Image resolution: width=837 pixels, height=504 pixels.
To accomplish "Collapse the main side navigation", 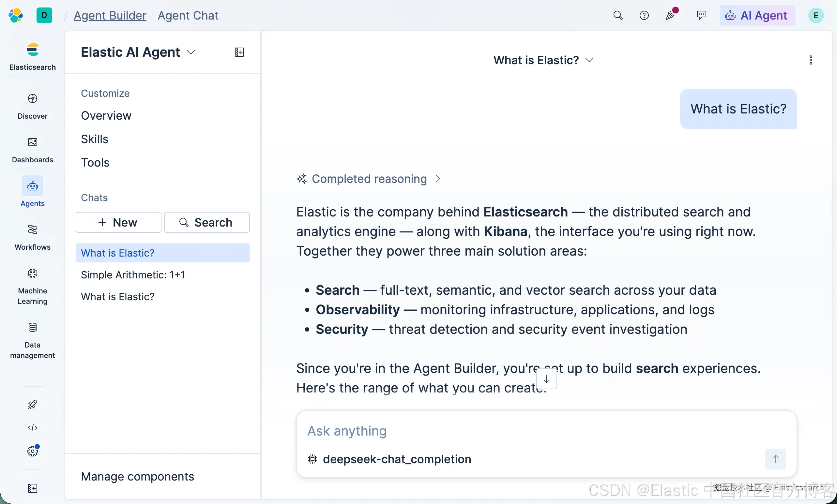I will click(33, 488).
